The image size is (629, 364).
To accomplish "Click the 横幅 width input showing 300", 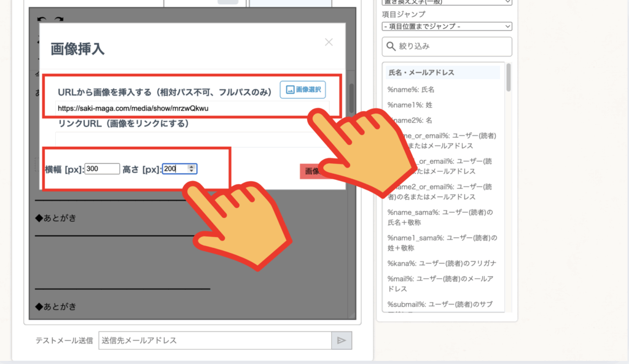I will (102, 169).
